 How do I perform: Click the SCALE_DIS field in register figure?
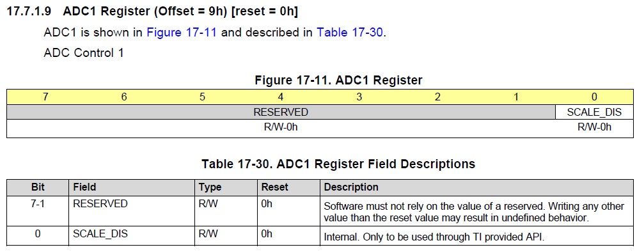pyautogui.click(x=594, y=112)
